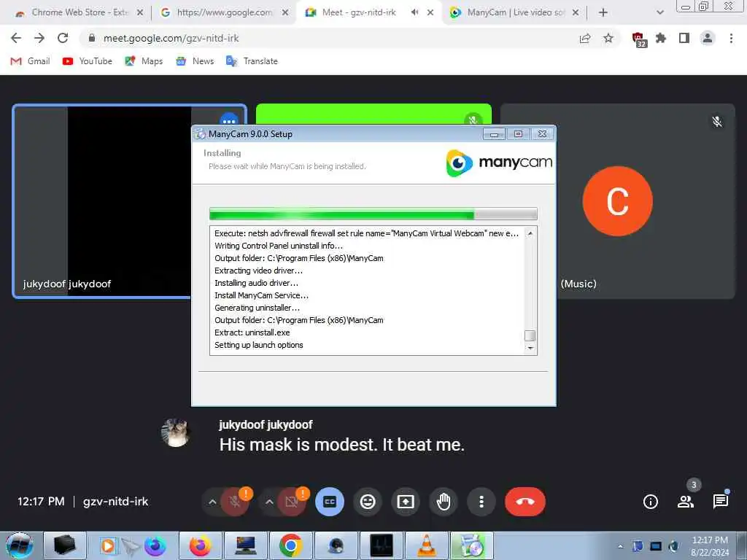This screenshot has height=560, width=747.
Task: Click the install log scrollbar thumb
Action: (x=530, y=335)
